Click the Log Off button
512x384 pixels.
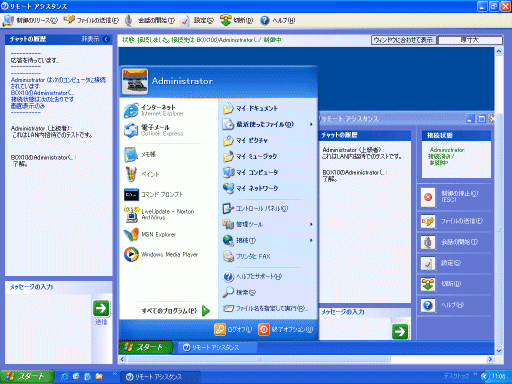(233, 329)
